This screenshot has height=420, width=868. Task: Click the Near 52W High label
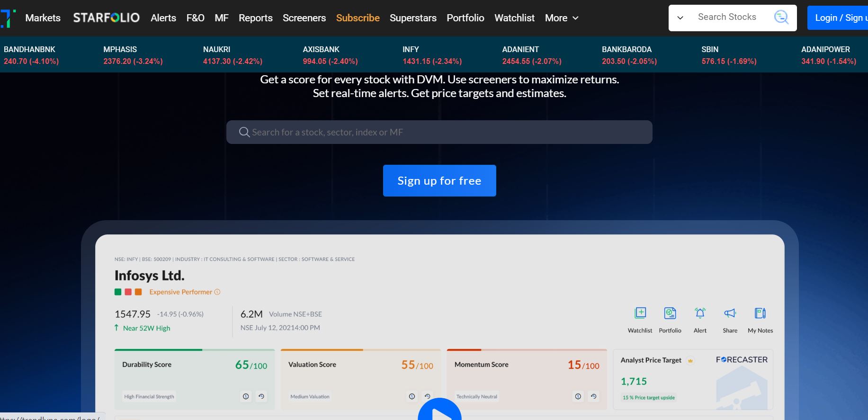coord(146,328)
